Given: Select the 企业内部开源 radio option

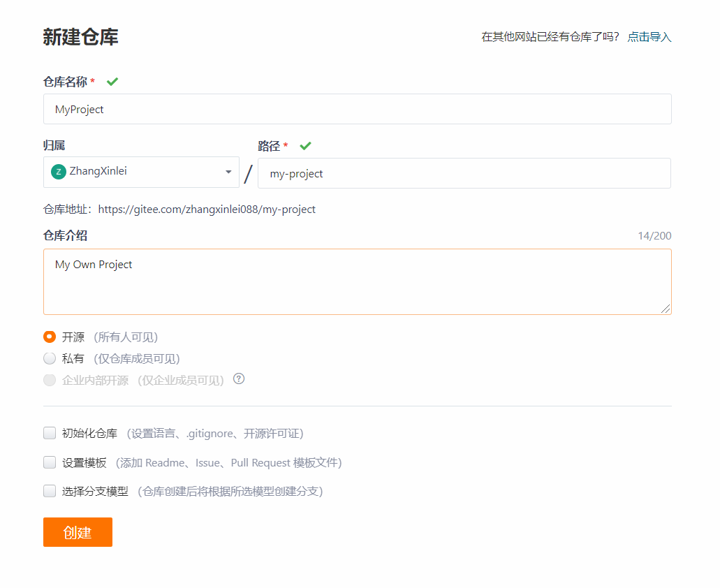Looking at the screenshot, I should [x=50, y=380].
